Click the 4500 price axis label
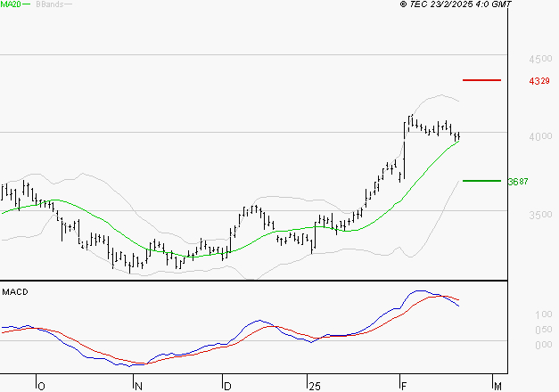Image resolution: width=559 pixels, height=392 pixels. pos(540,59)
